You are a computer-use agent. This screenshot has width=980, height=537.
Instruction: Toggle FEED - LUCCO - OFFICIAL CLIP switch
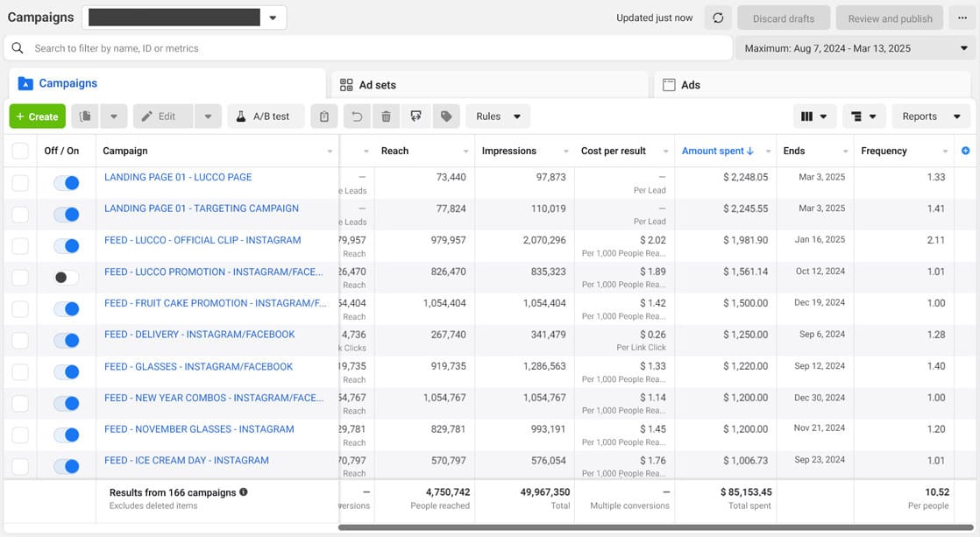pyautogui.click(x=67, y=246)
